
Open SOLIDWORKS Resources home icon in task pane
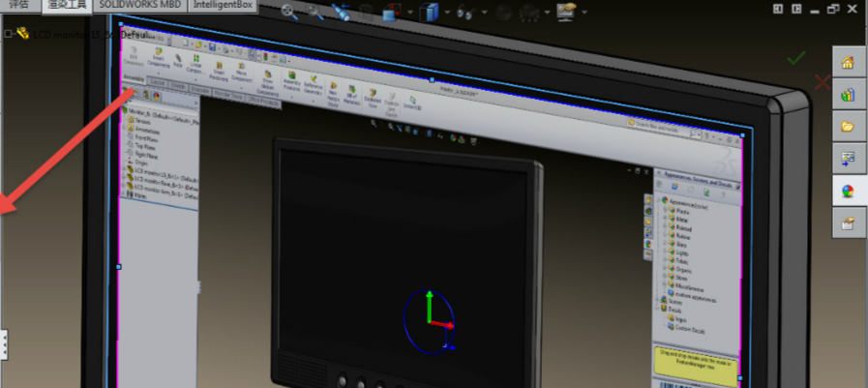point(848,64)
